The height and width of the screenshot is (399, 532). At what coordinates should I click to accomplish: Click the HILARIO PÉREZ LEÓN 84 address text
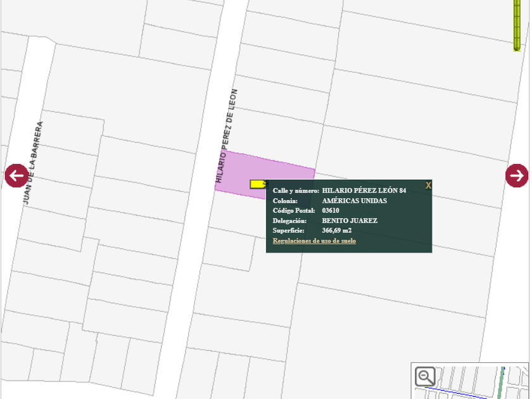pos(364,191)
